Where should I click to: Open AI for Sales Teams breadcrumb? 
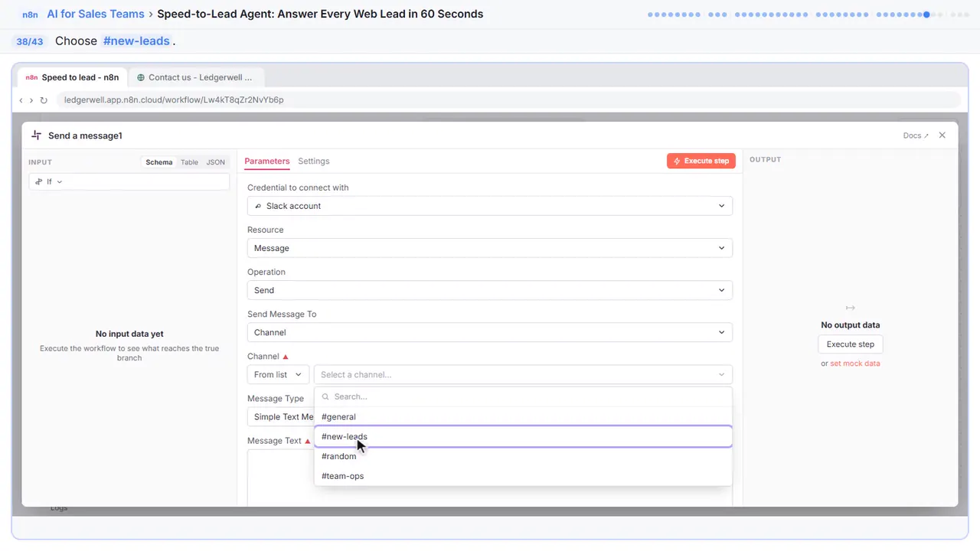click(96, 14)
